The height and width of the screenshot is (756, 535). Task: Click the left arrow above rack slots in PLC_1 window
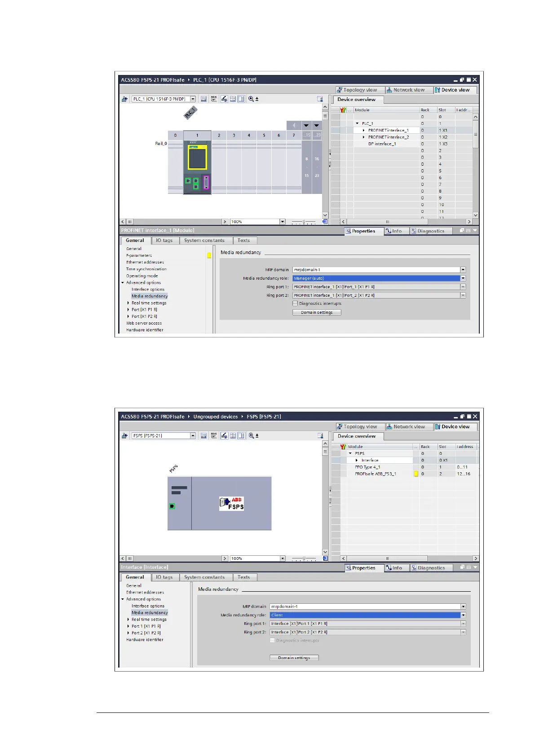tap(294, 125)
